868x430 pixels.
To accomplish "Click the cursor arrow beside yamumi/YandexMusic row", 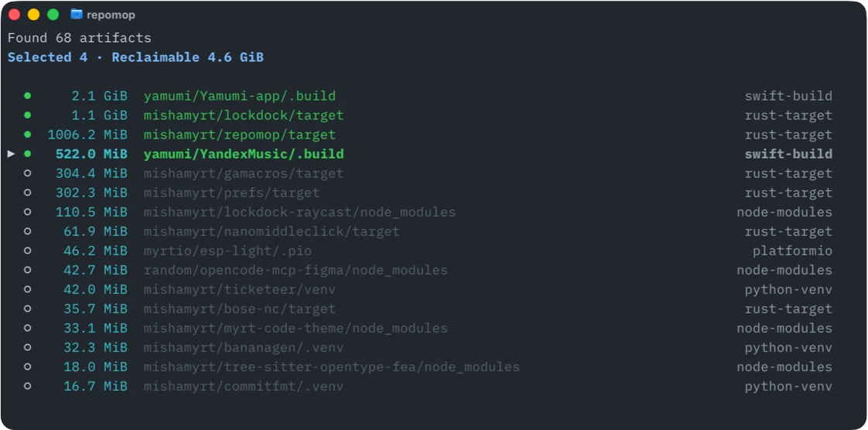I will (x=11, y=154).
